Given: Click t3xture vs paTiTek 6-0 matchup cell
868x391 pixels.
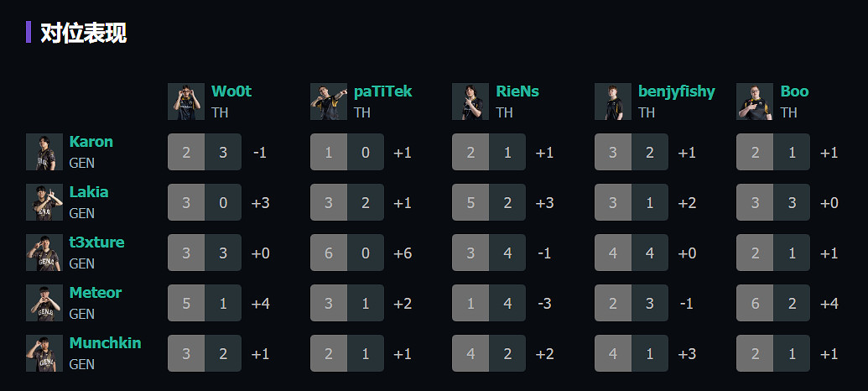Looking at the screenshot, I should tap(347, 253).
